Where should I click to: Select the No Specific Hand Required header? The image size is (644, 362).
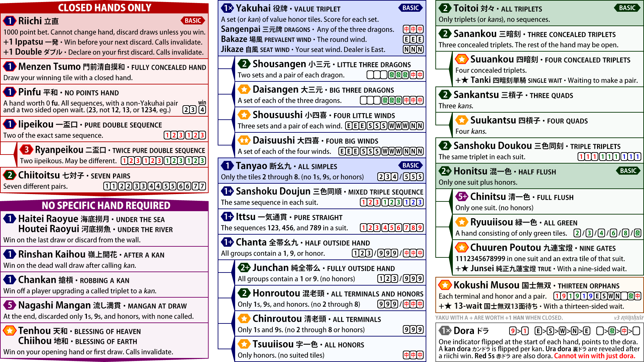tap(106, 205)
